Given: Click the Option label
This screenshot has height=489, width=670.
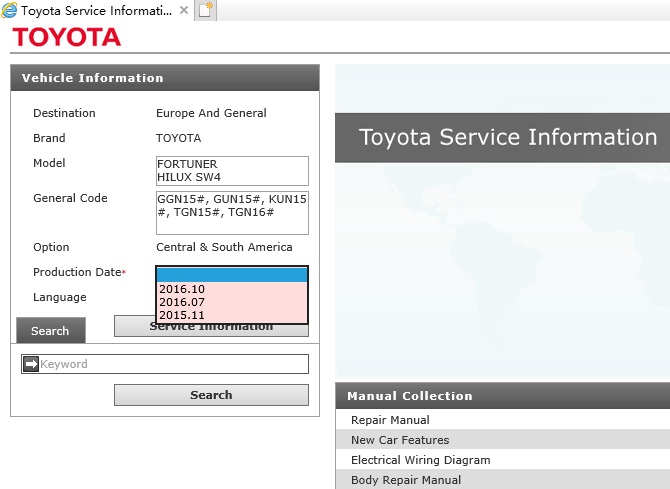Looking at the screenshot, I should (51, 247).
